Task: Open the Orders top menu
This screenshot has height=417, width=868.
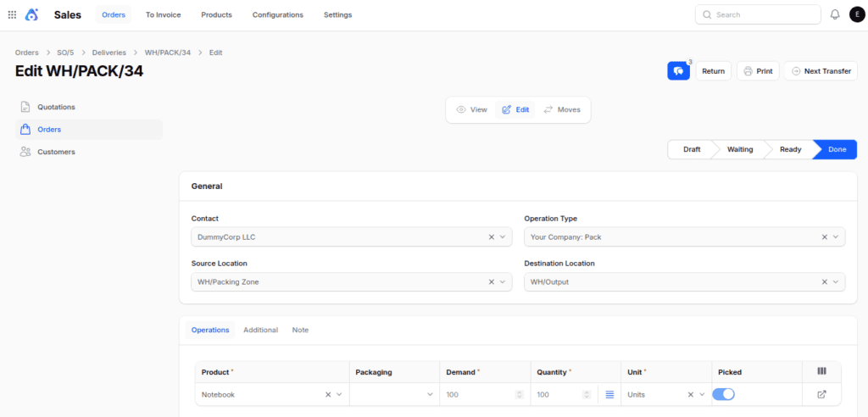Action: click(x=114, y=15)
